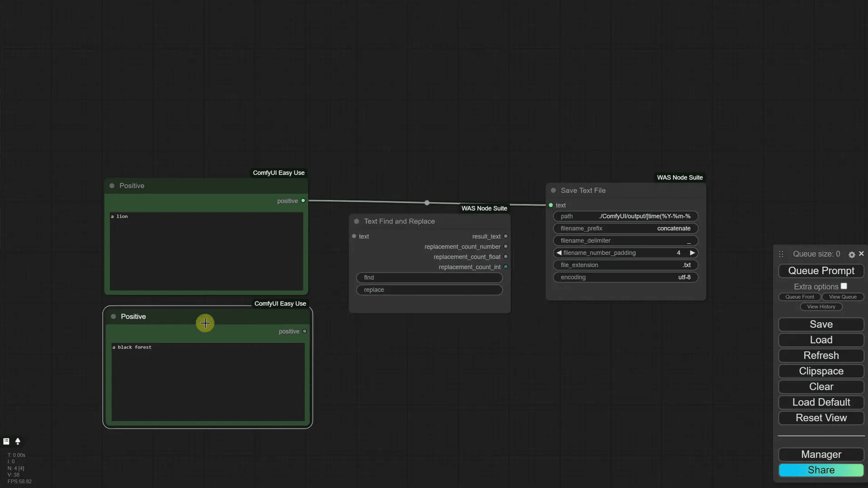Image resolution: width=868 pixels, height=488 pixels.
Task: Click the reroute dot on the connection wire
Action: 427,203
